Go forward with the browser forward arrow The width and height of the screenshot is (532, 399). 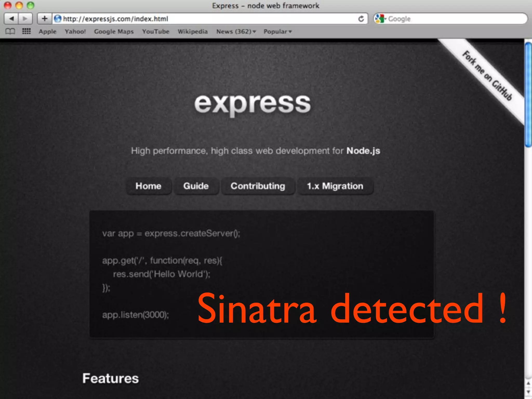[25, 19]
